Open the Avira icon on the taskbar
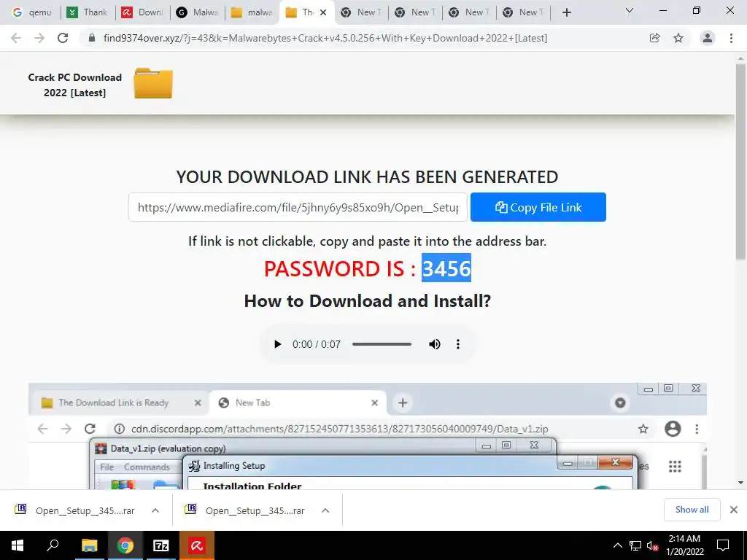 197,545
